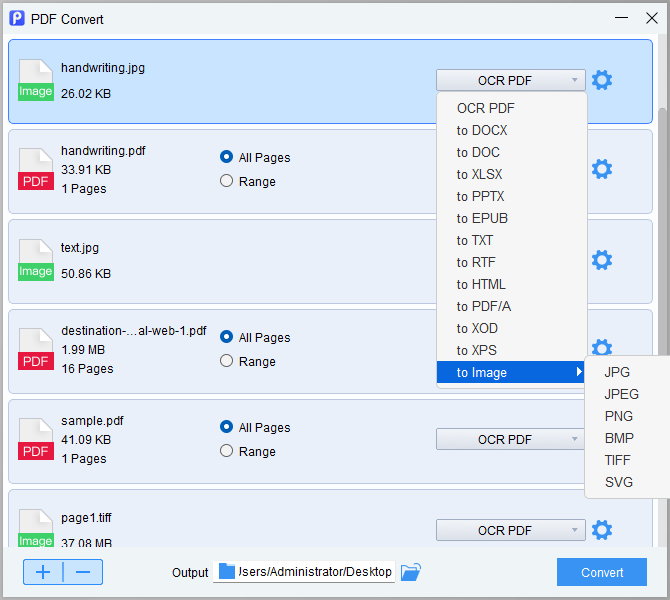Select Range for handwriting.pdf

click(227, 181)
